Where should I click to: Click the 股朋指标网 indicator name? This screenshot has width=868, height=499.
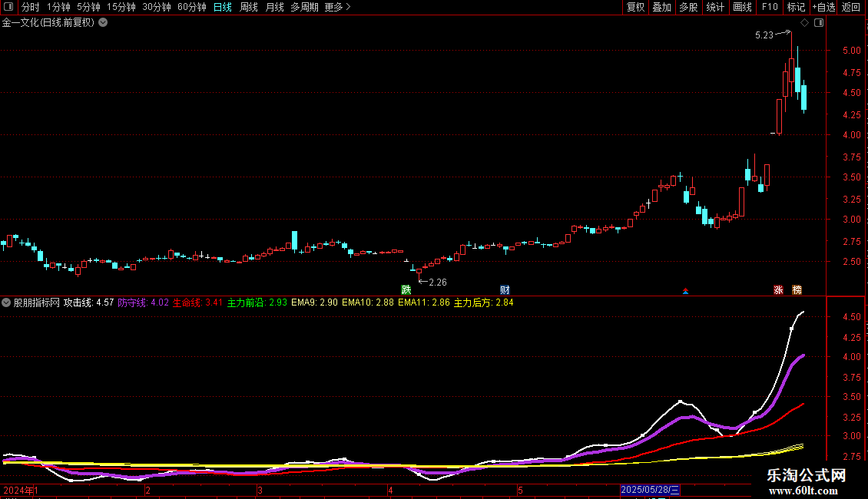tap(37, 302)
